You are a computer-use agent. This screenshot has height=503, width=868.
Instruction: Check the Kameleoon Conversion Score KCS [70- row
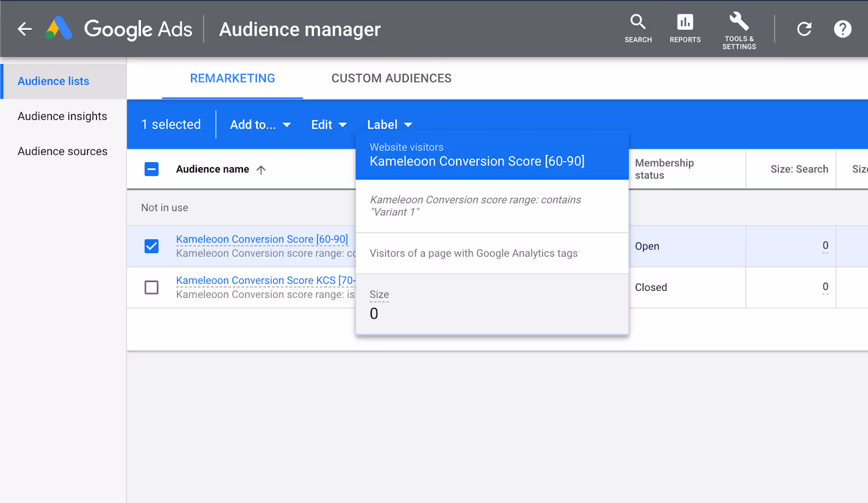click(x=151, y=288)
